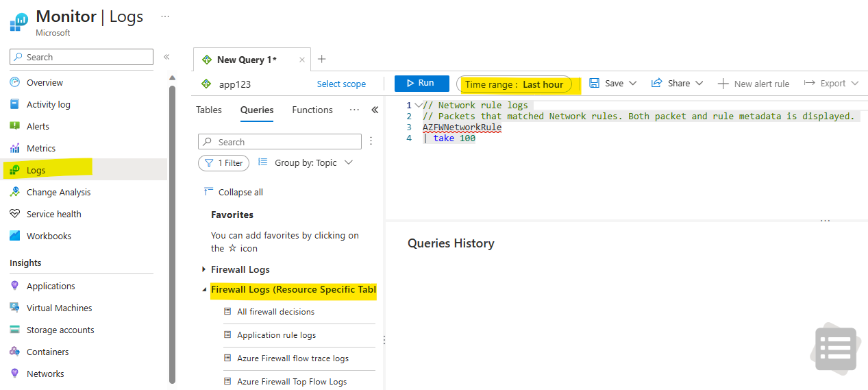Open the Share dropdown arrow
This screenshot has width=868, height=390.
tap(699, 83)
